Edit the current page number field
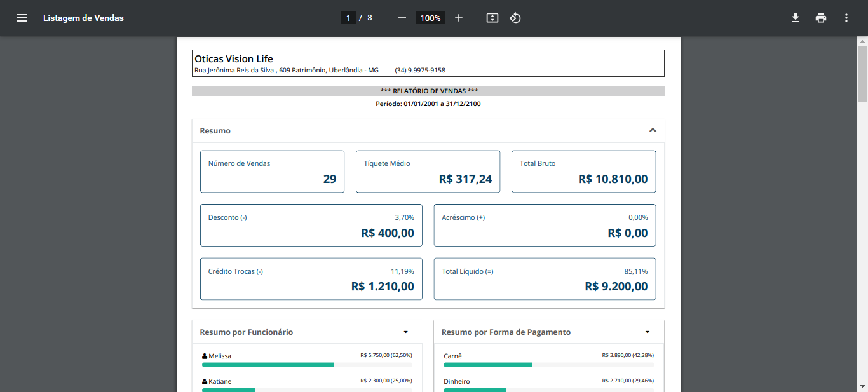868x392 pixels. pyautogui.click(x=348, y=18)
